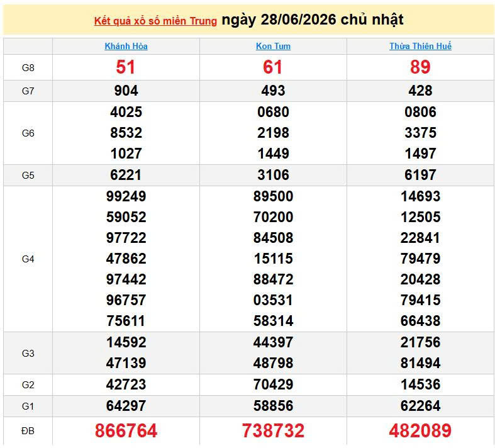Click G2 number 42723
This screenshot has width=495, height=448.
point(126,384)
